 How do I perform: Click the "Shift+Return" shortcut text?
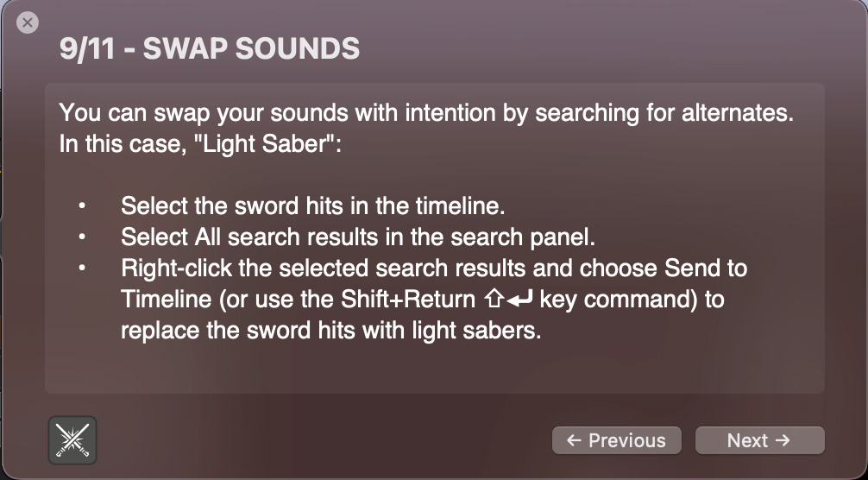click(408, 299)
